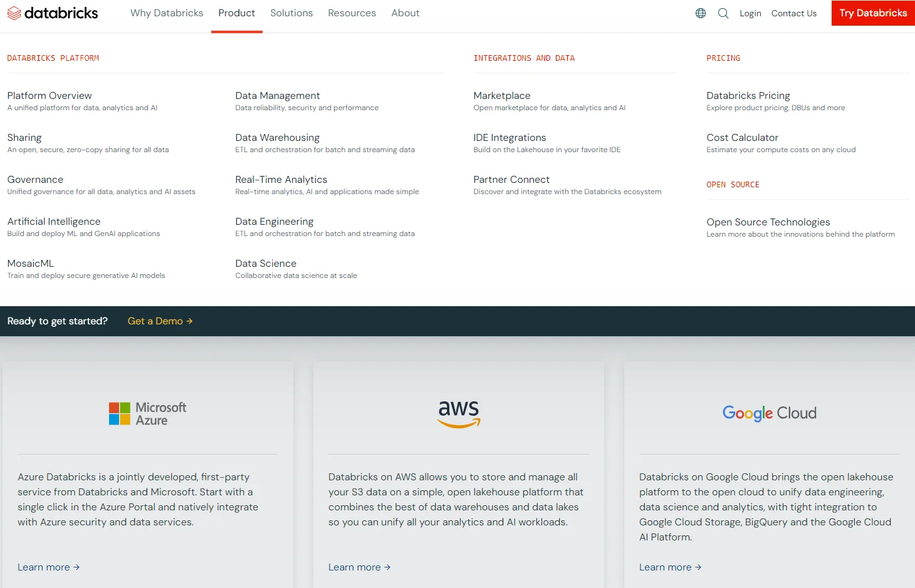Click the AWS logo
Screen dimensions: 915x588
coord(459,414)
